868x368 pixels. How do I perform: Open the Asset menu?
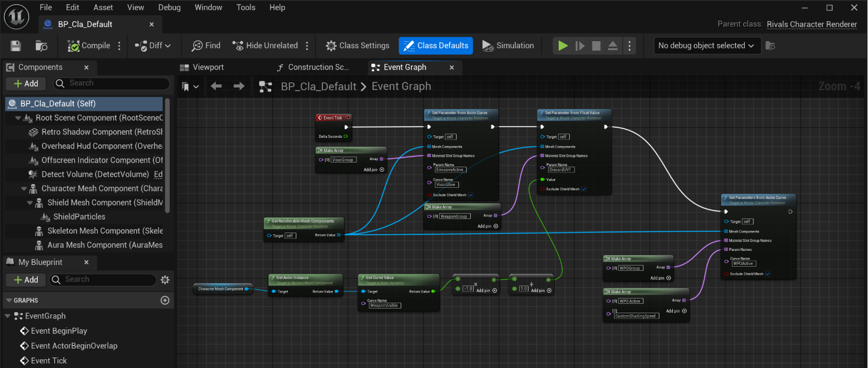103,8
